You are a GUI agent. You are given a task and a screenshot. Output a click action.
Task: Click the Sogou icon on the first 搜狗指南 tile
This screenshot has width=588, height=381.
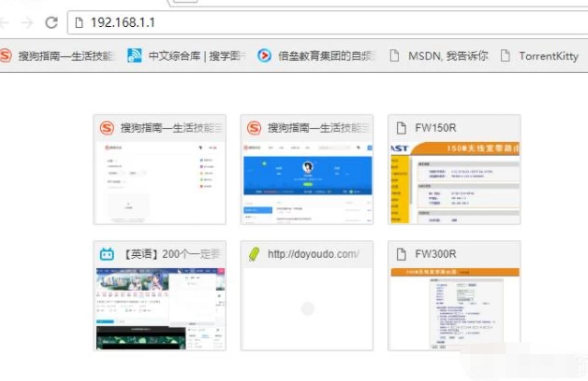pos(107,128)
